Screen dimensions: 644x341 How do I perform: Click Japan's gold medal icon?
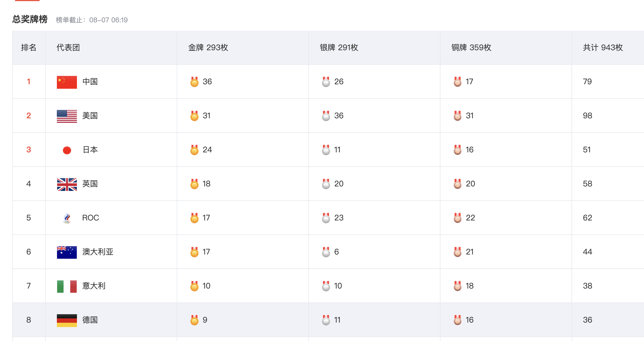(x=194, y=150)
